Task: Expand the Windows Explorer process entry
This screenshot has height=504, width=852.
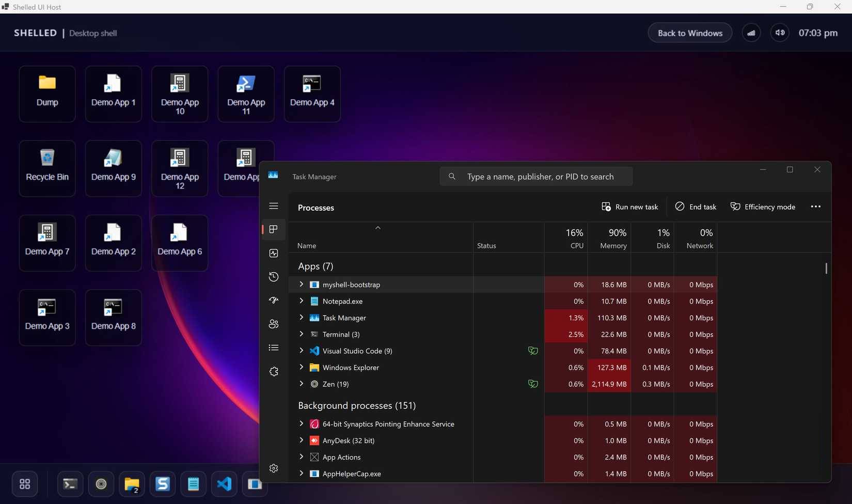Action: (301, 367)
